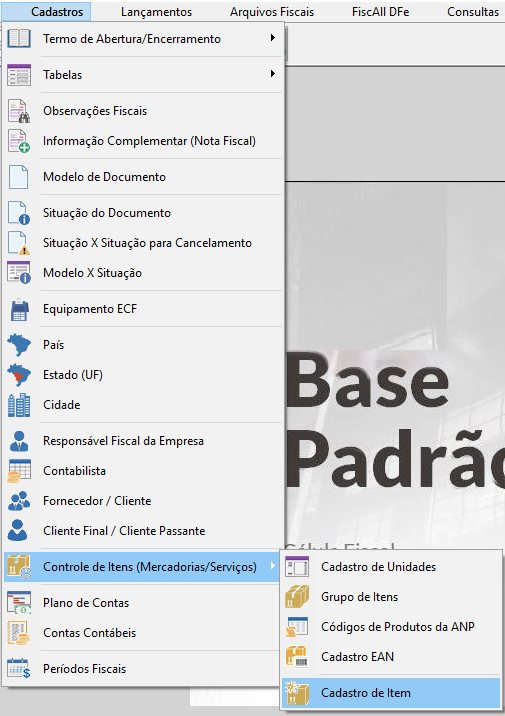Click the Fornecedor / Cliente people icon
The height and width of the screenshot is (716, 505).
click(19, 501)
